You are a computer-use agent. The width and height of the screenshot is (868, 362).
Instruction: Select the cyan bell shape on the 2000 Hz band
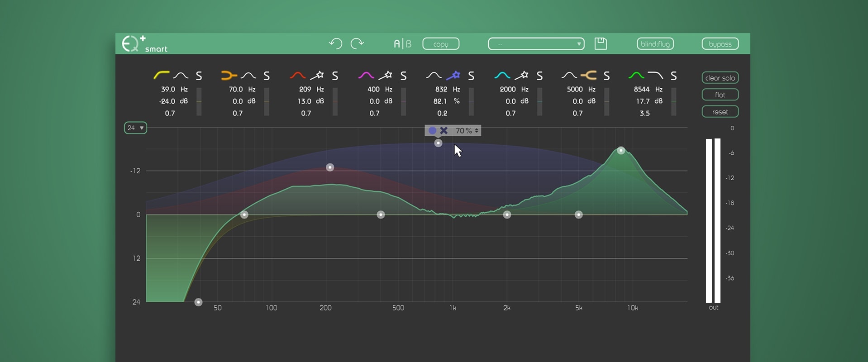(502, 75)
